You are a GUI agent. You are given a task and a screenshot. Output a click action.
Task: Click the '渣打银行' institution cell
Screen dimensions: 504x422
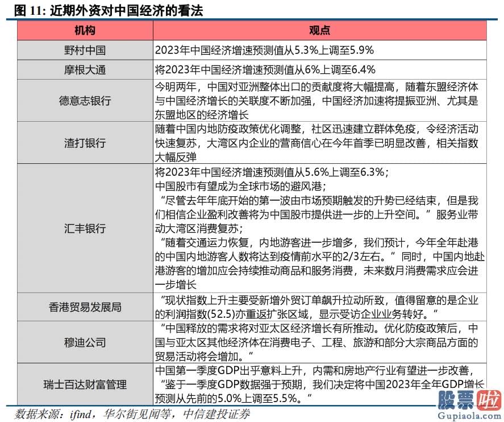[85, 143]
